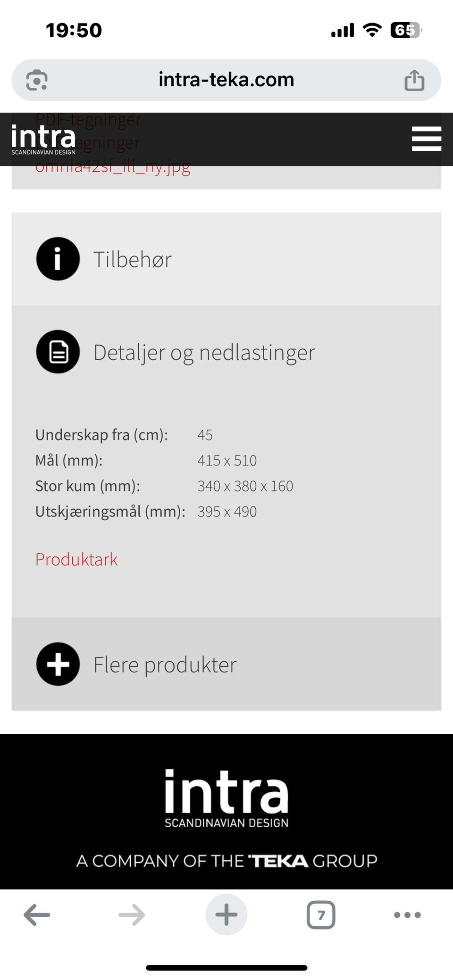The image size is (453, 980).
Task: Click the intra logo in the header
Action: click(43, 139)
